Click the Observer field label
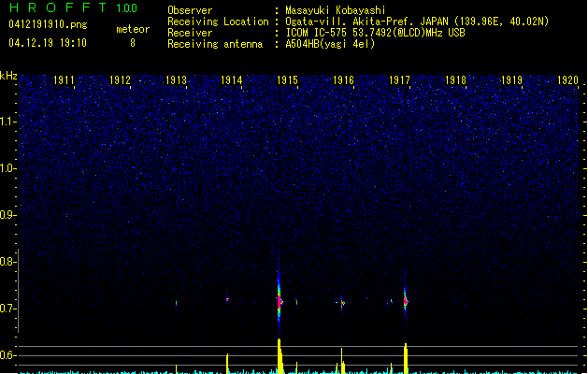The height and width of the screenshot is (374, 588). tap(190, 10)
